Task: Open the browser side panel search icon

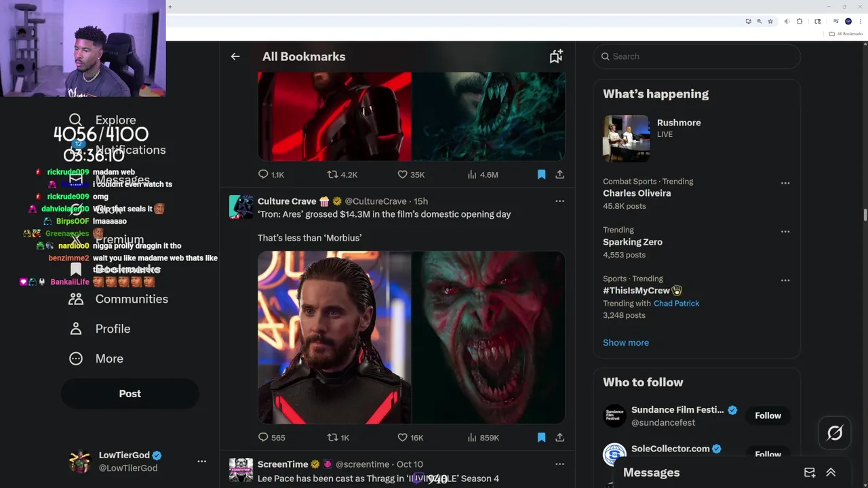Action: pyautogui.click(x=817, y=22)
